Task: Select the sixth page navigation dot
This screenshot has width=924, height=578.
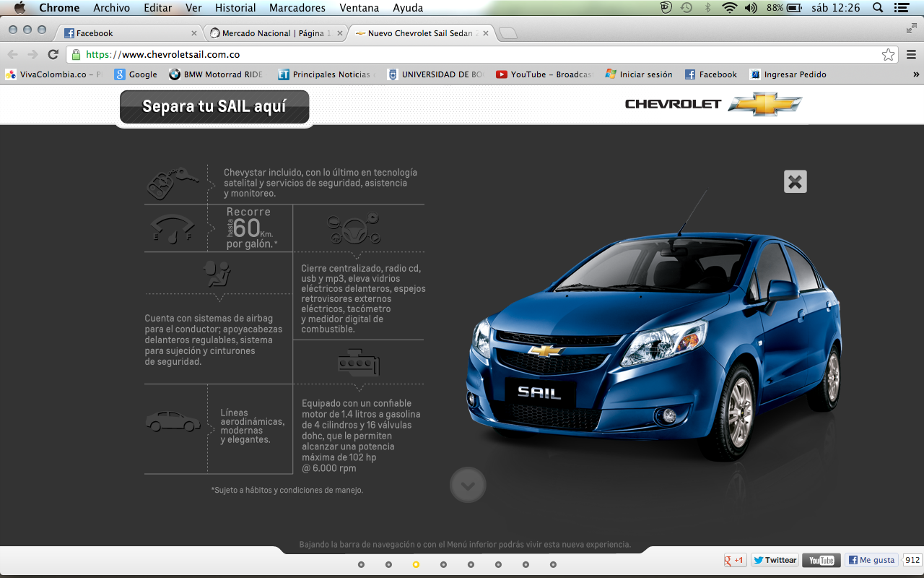Action: 498,564
